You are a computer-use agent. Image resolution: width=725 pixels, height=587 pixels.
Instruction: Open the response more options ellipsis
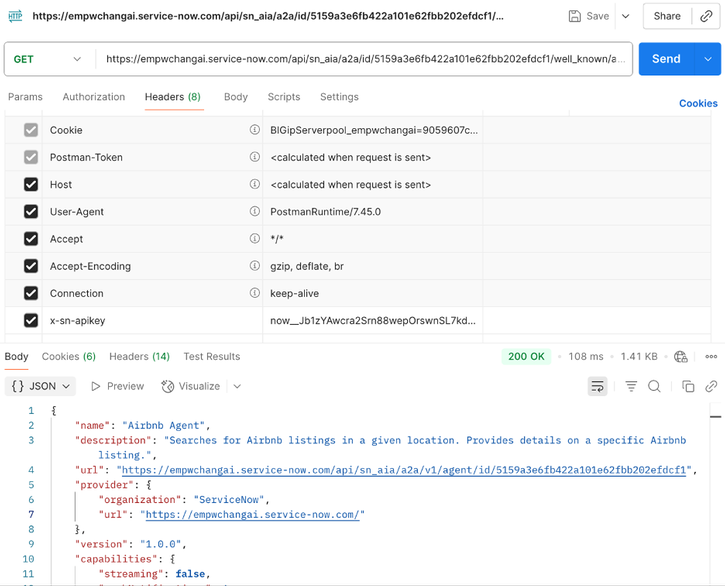pyautogui.click(x=711, y=357)
